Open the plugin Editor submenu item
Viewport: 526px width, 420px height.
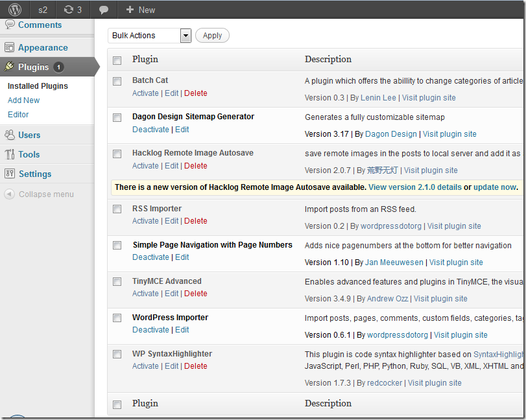click(x=18, y=115)
